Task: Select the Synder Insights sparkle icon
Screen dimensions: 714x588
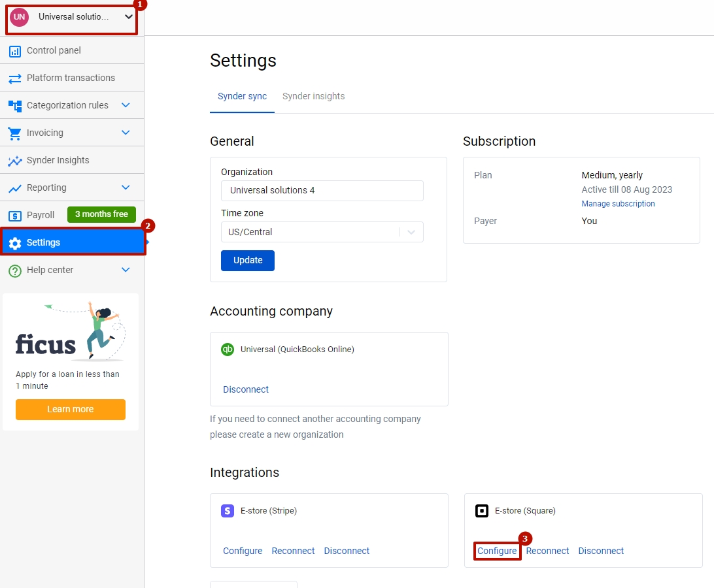Action: coord(14,159)
